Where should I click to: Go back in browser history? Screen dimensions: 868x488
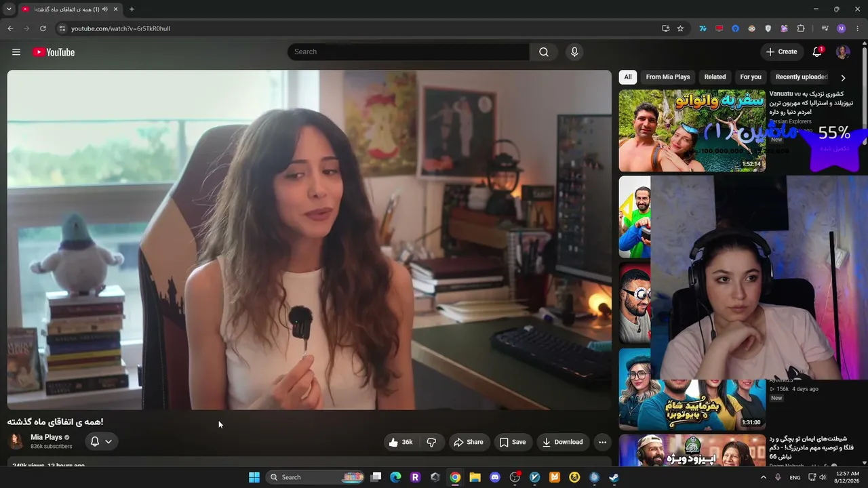10,28
